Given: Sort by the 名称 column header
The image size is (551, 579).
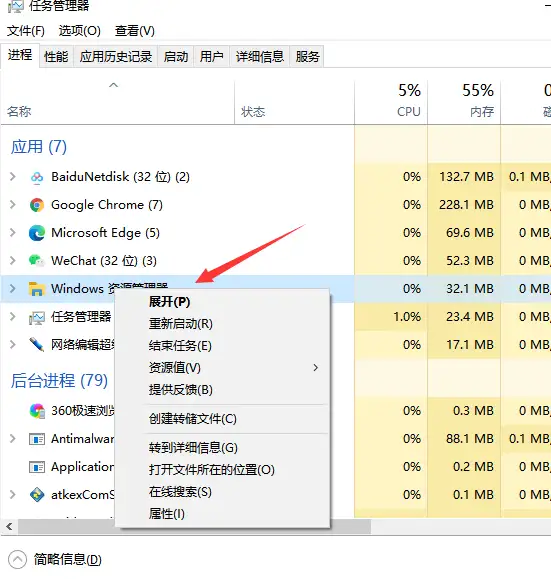Looking at the screenshot, I should [x=117, y=103].
